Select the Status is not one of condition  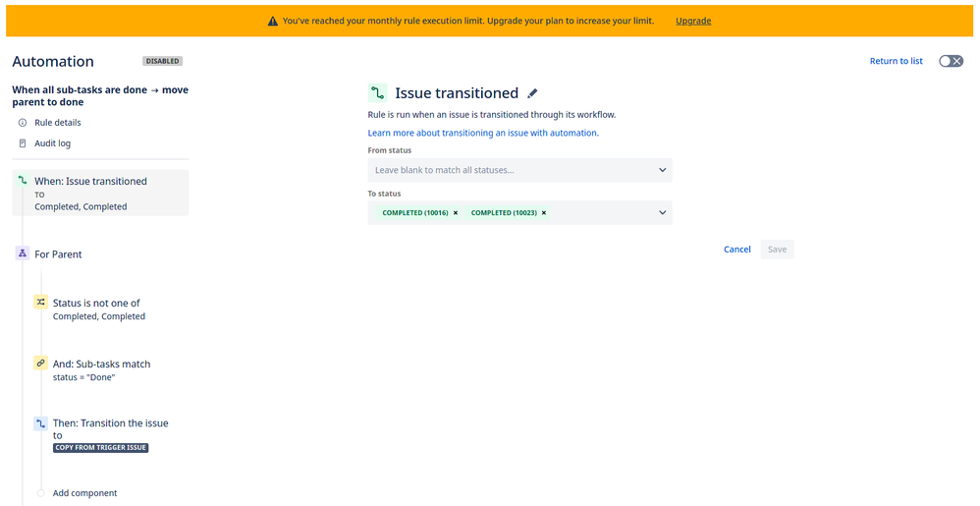click(x=99, y=309)
